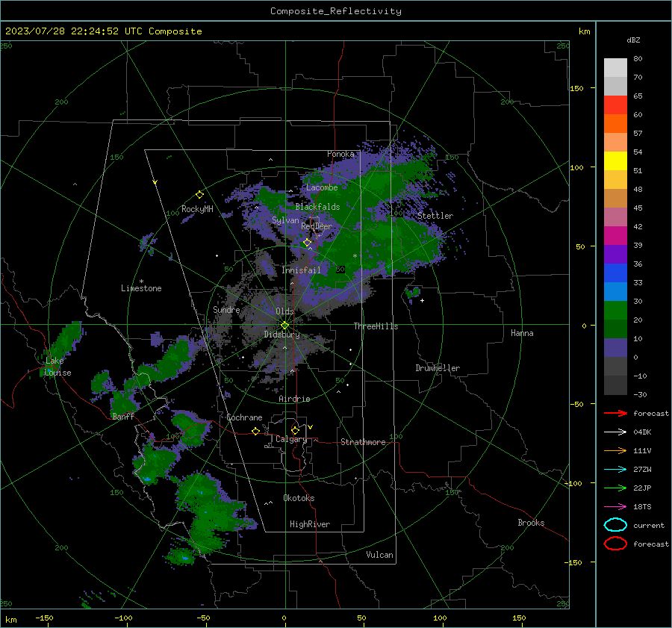Click the RedDeer city label
The height and width of the screenshot is (628, 672).
point(317,226)
